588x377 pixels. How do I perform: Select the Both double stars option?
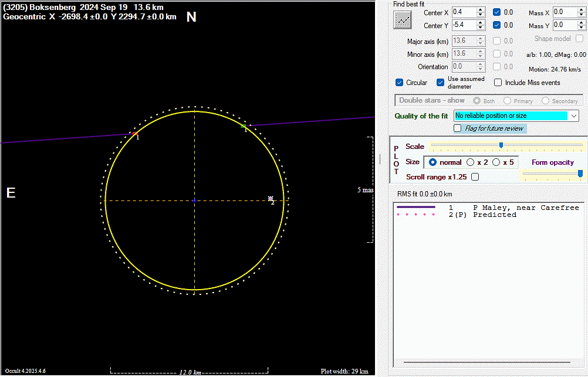tap(477, 101)
